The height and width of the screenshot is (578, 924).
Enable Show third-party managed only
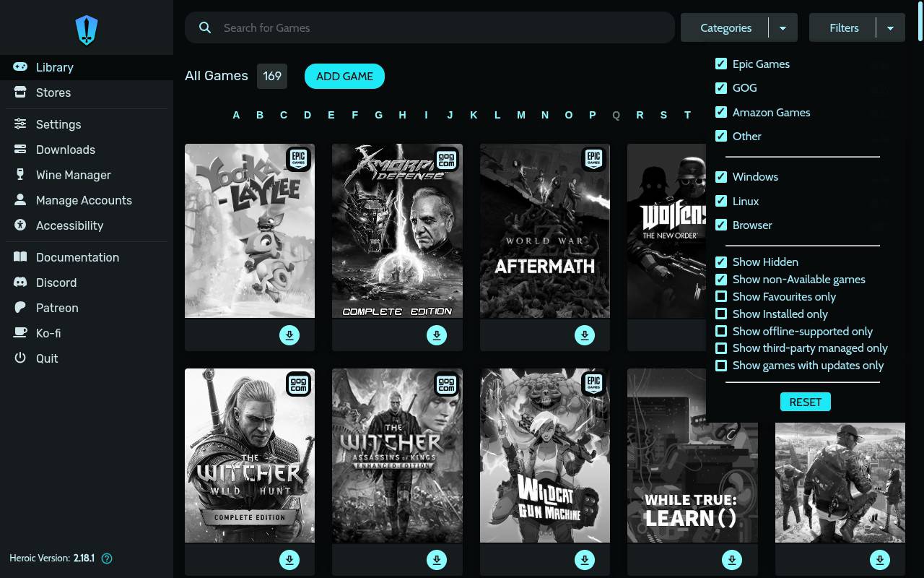pos(720,348)
